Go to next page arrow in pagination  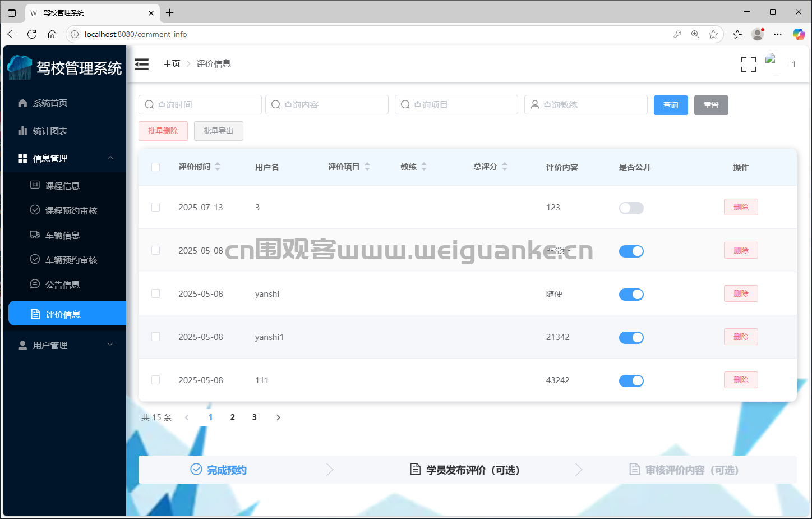[x=278, y=417]
